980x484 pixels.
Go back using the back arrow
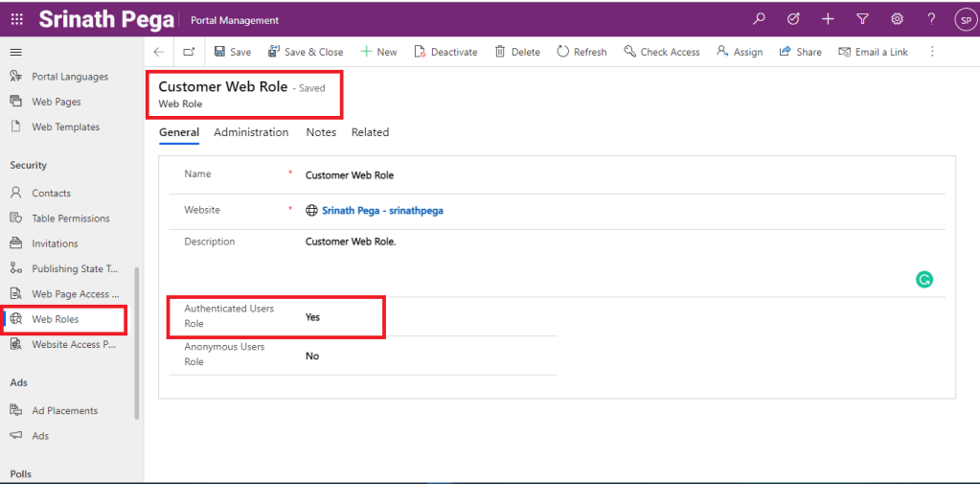click(x=159, y=52)
